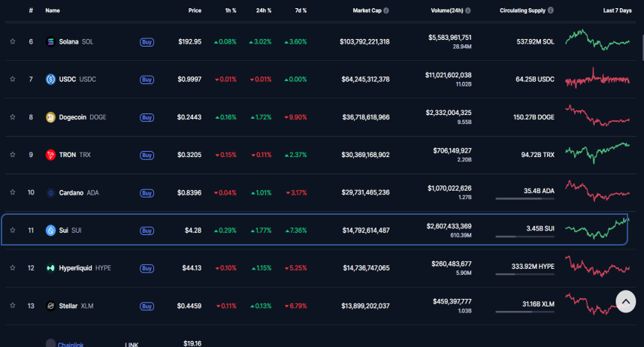Open USDC's 7-day sparkline chart
Viewport: 644px width, 347px height.
(x=597, y=78)
